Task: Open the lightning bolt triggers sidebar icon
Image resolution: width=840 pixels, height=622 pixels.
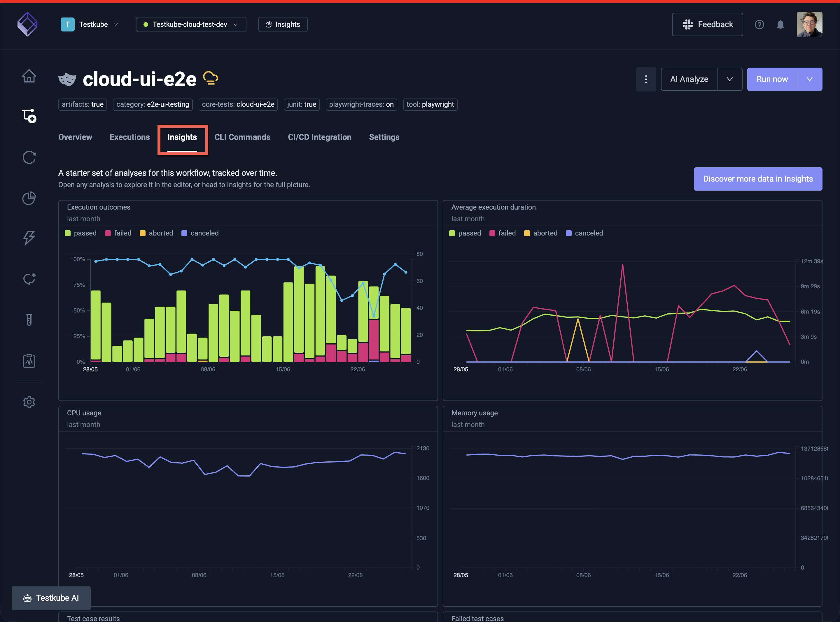Action: (29, 238)
